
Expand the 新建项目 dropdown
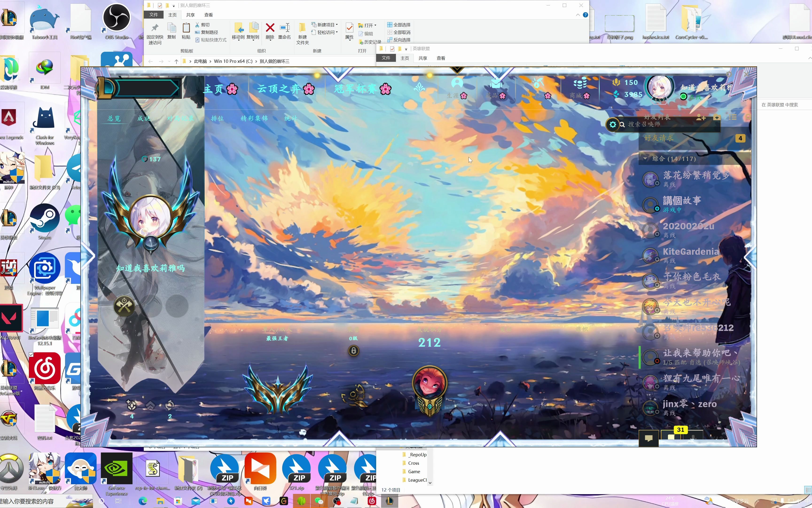pos(336,25)
